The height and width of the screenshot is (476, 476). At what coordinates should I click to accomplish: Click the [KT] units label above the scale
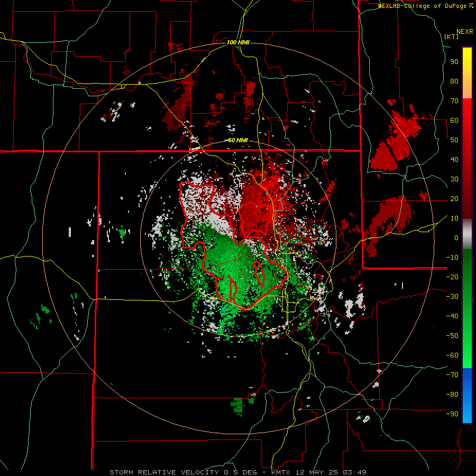coord(451,36)
